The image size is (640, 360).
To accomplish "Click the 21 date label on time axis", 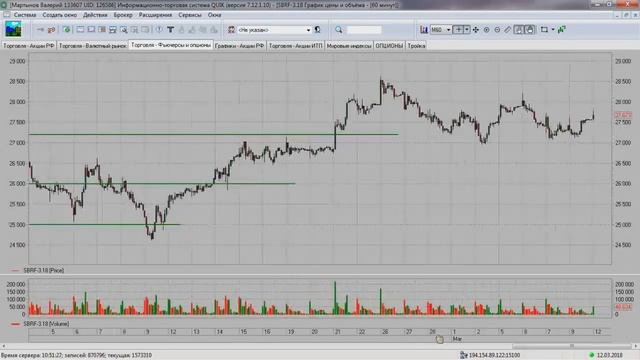I will click(338, 332).
